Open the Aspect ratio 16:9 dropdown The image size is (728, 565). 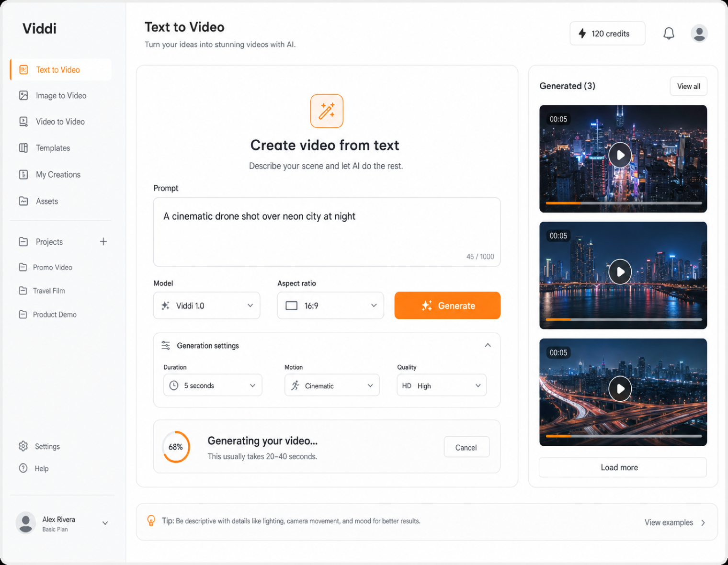[x=330, y=305]
